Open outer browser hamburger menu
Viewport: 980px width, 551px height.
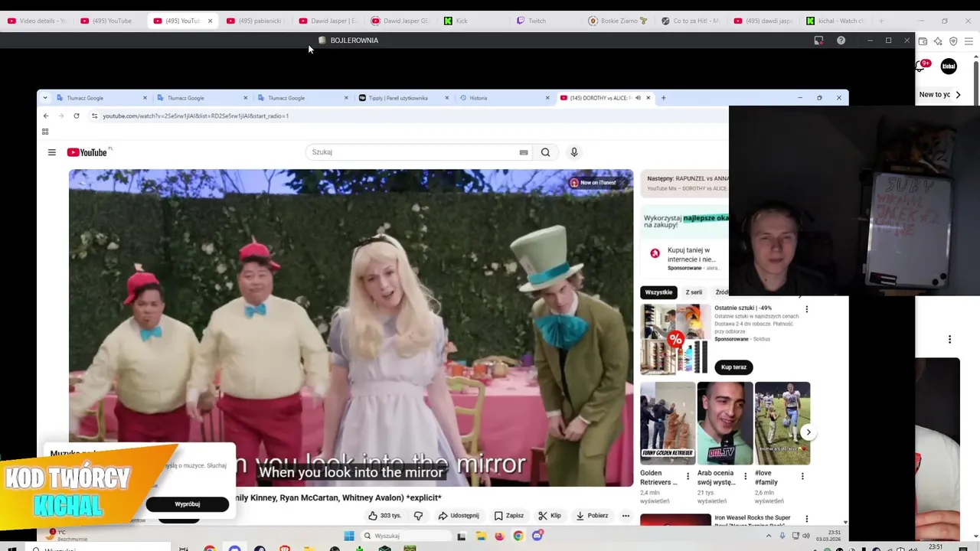[969, 41]
